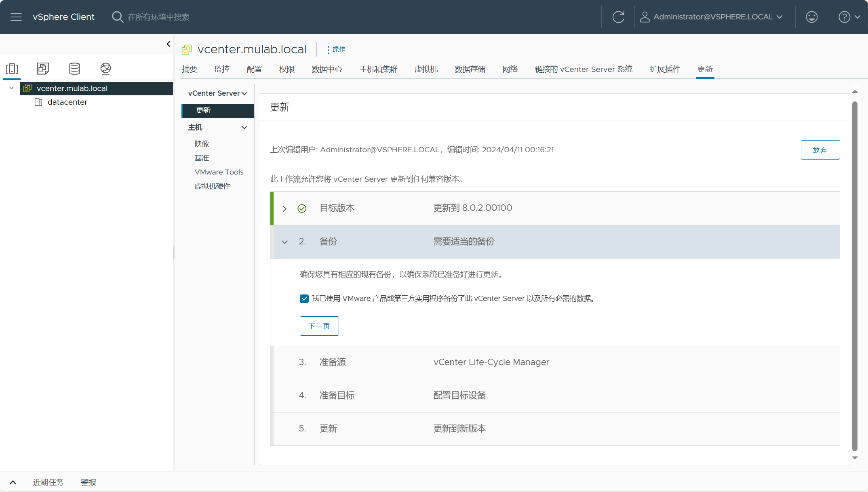Open the 摘要 tab
868x492 pixels.
(190, 69)
